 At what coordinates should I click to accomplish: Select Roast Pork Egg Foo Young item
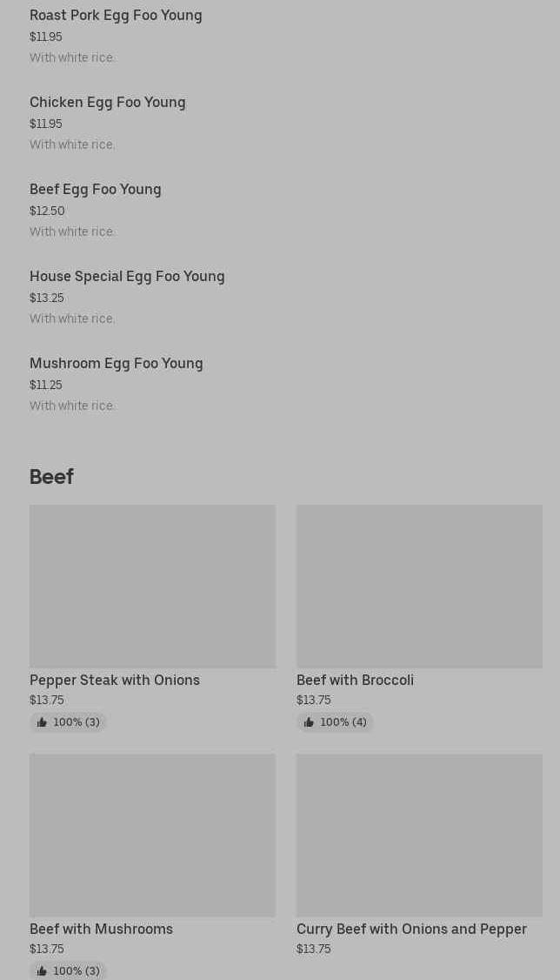point(116,15)
